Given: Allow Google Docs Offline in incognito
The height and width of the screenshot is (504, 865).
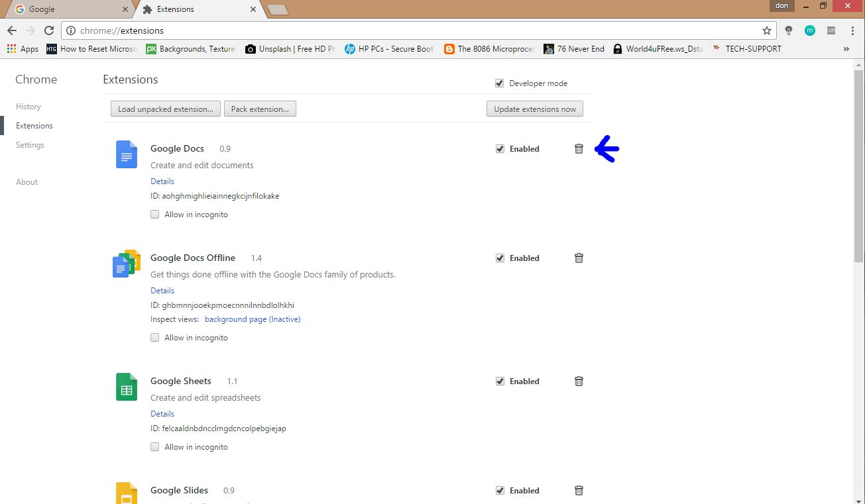Looking at the screenshot, I should coord(155,338).
